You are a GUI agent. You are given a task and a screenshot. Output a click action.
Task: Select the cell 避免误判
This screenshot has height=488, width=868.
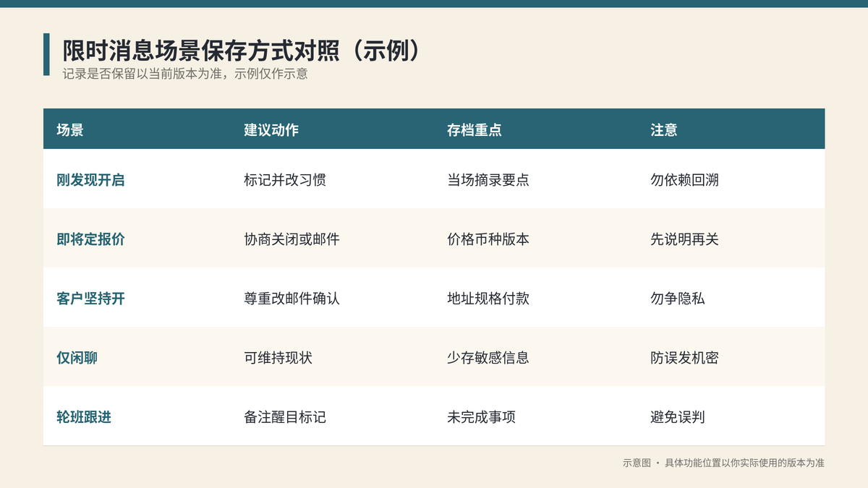(x=678, y=417)
